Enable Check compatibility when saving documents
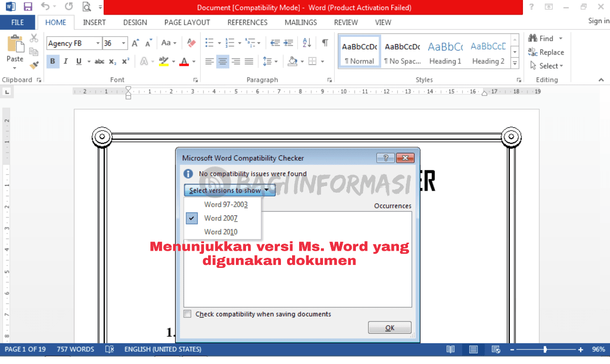Screen dimensions: 610x364 tap(187, 313)
